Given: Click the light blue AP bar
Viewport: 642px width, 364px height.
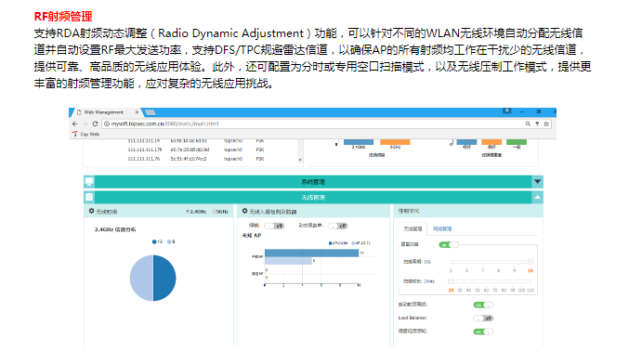Looking at the screenshot, I should pyautogui.click(x=288, y=261).
